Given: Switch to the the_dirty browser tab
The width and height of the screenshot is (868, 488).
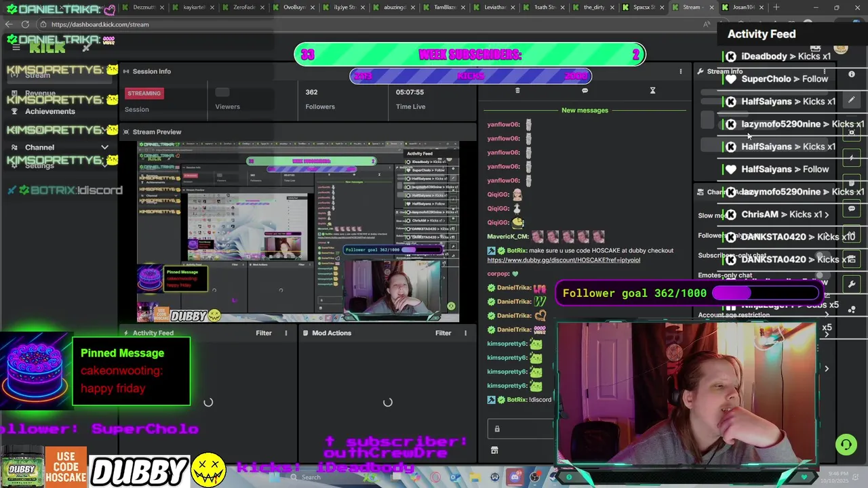Looking at the screenshot, I should click(595, 7).
